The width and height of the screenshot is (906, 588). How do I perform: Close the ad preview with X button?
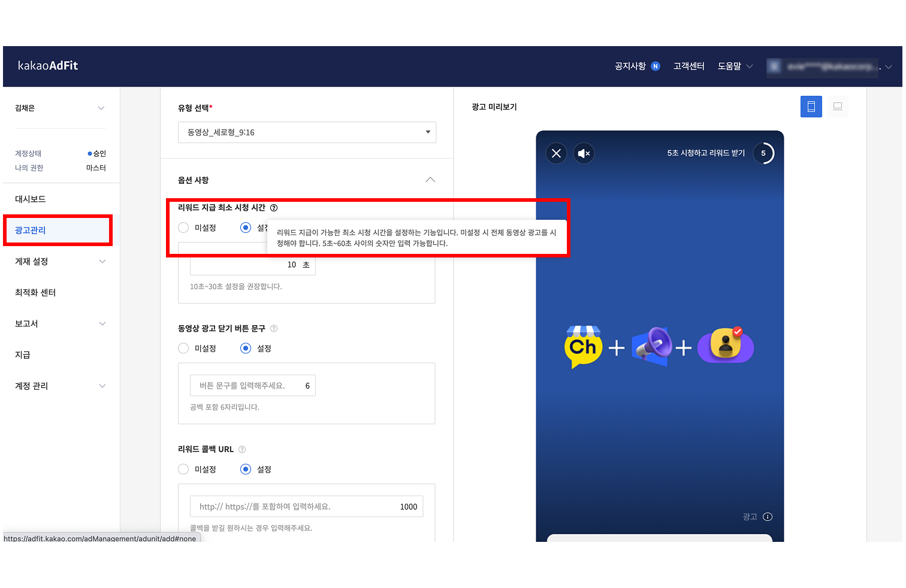click(556, 153)
